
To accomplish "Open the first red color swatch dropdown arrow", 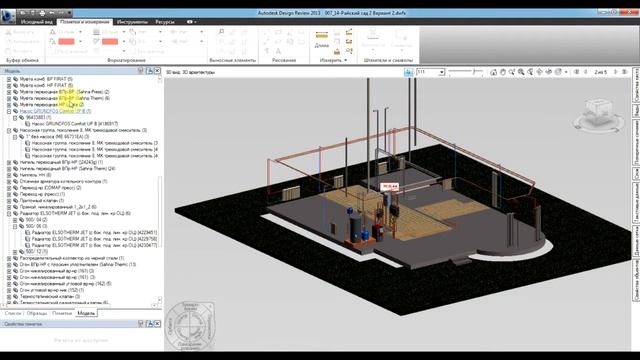I will (x=80, y=41).
